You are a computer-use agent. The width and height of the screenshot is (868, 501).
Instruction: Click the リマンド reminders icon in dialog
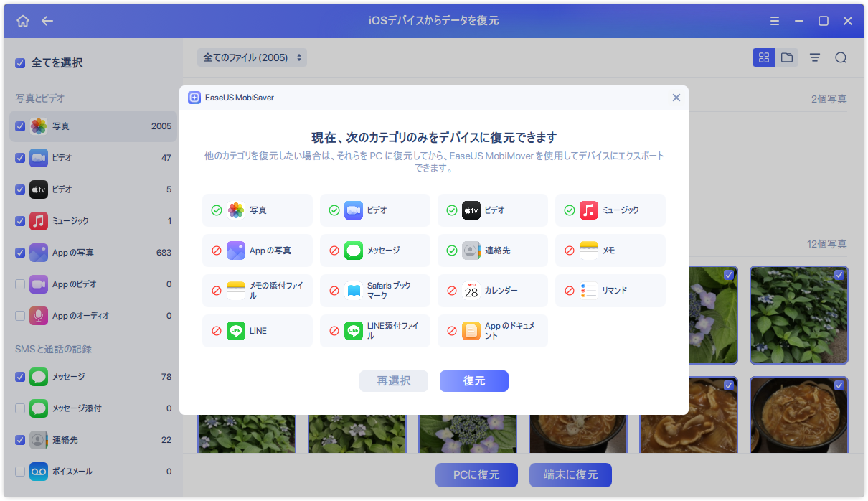pos(589,291)
